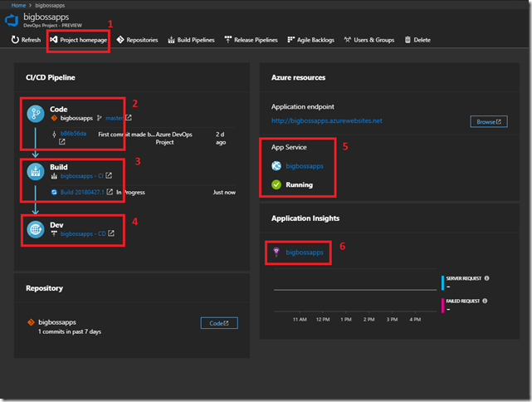Click the '12 PM' chart axis label
The image size is (532, 402).
click(323, 320)
